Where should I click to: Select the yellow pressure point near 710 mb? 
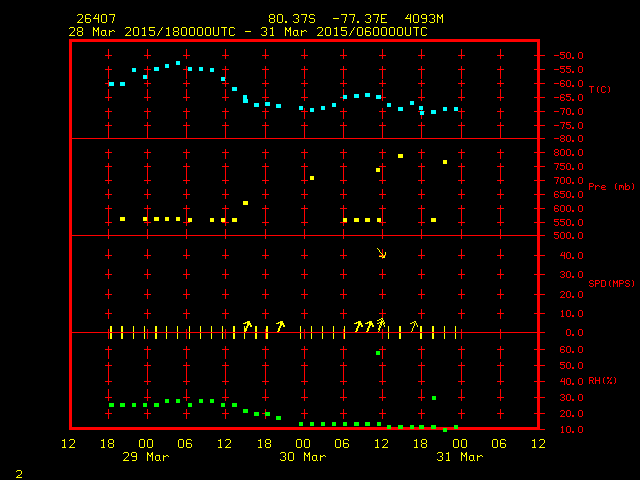tap(312, 178)
